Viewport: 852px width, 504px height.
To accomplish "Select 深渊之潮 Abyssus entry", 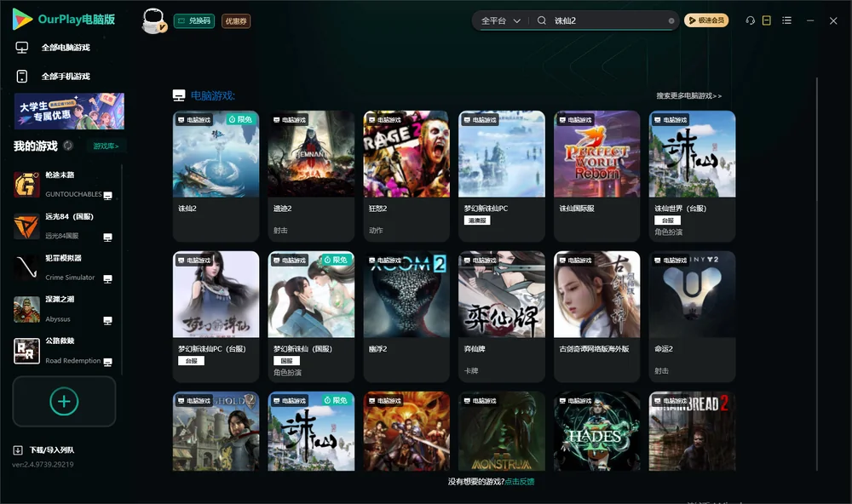I will 64,309.
